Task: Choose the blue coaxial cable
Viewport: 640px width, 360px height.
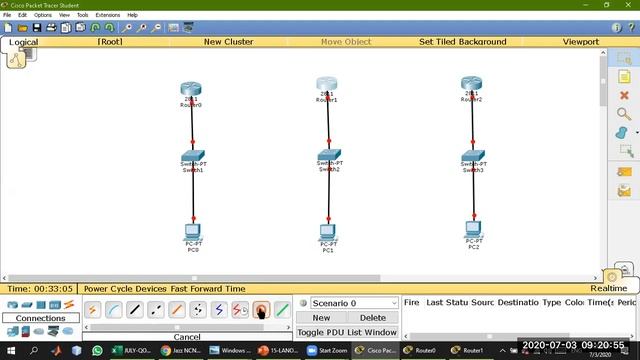Action: [x=219, y=310]
